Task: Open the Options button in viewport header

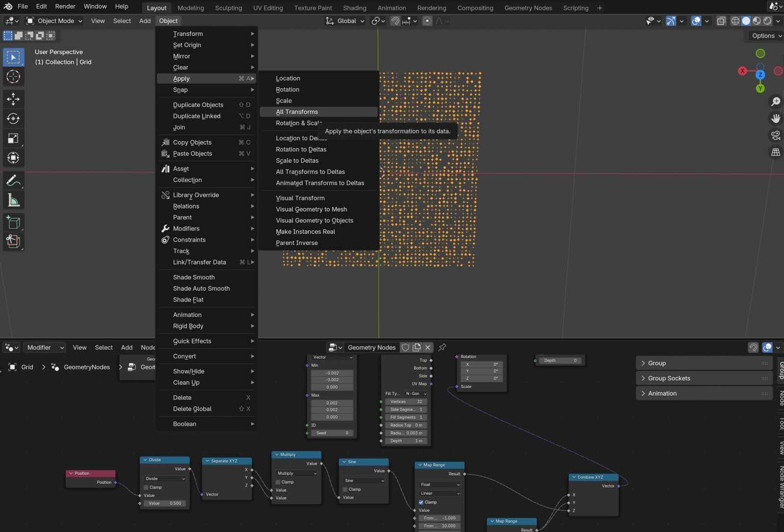Action: click(766, 36)
